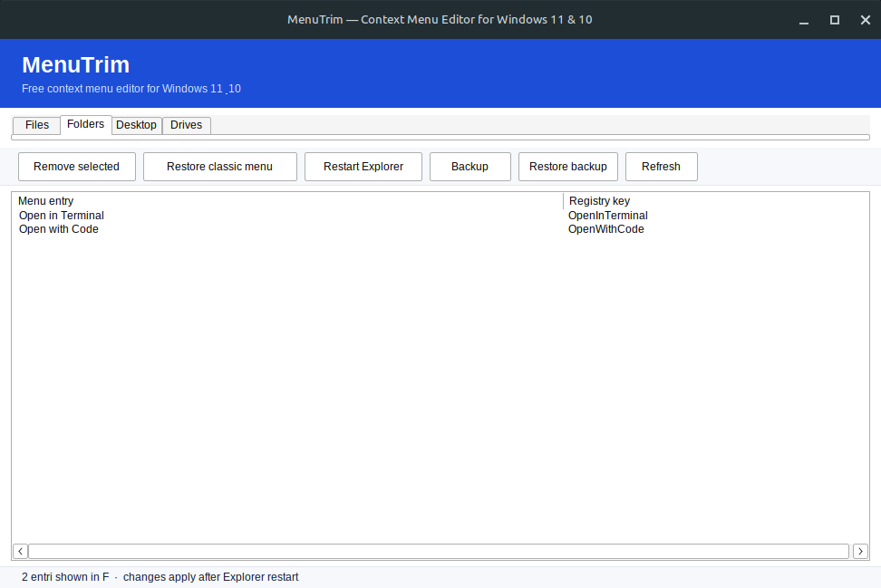Click the Remove selected button
The width and height of the screenshot is (881, 588).
coord(76,166)
